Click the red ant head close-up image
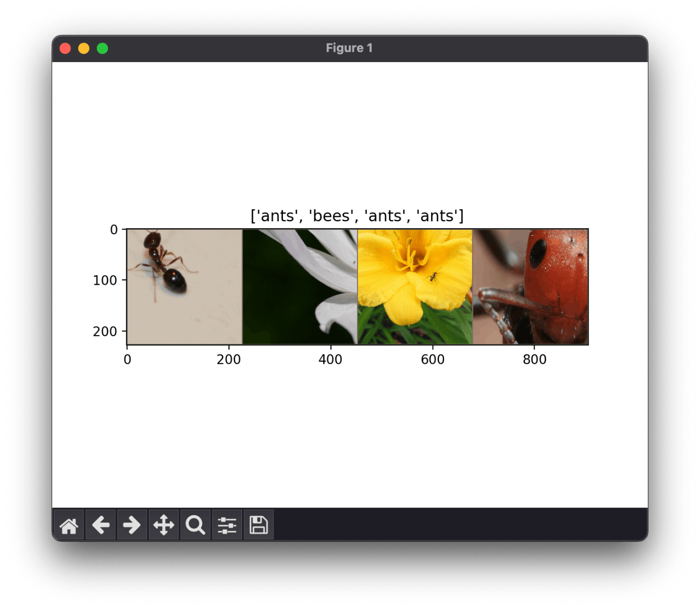 click(530, 287)
